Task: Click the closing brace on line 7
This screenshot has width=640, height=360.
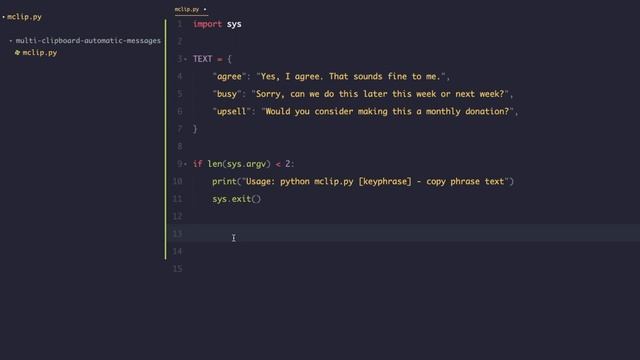Action: point(195,129)
